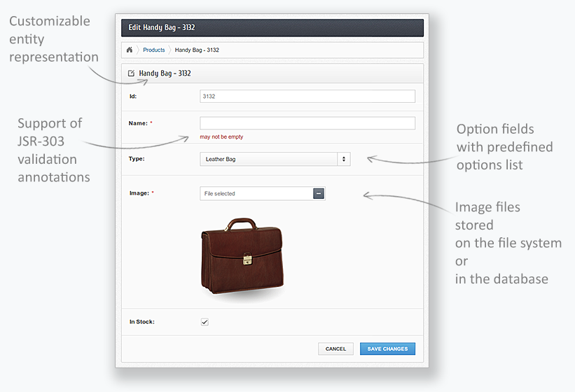Click the Edit Handy Bag - 3132 title bar
The height and width of the screenshot is (392, 575).
[272, 27]
